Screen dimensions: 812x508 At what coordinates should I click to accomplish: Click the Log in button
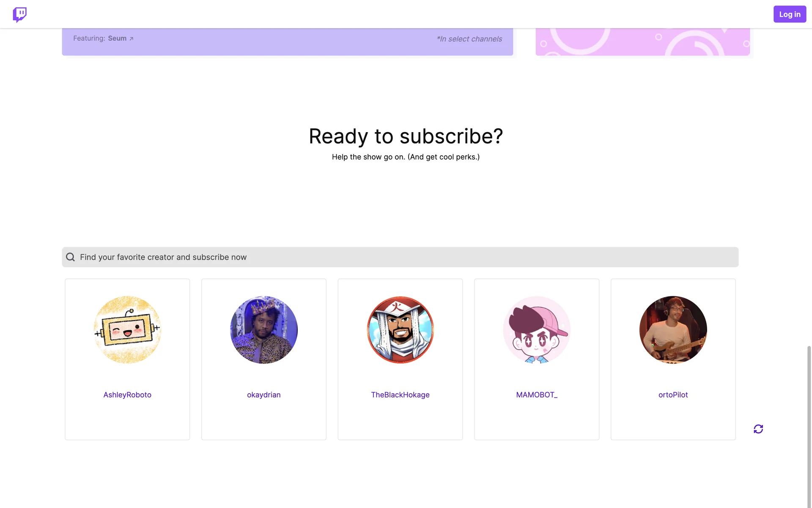(790, 14)
